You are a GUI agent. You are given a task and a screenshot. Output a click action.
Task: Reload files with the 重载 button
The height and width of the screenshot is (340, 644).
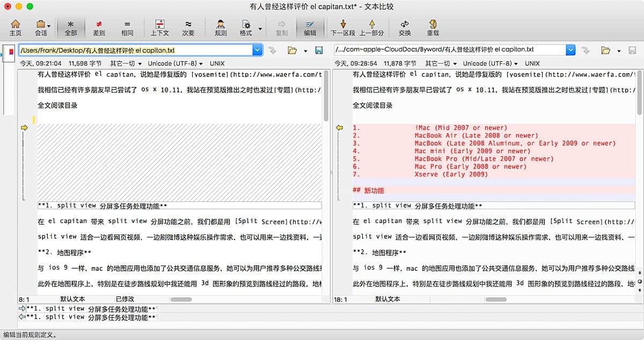tap(433, 27)
